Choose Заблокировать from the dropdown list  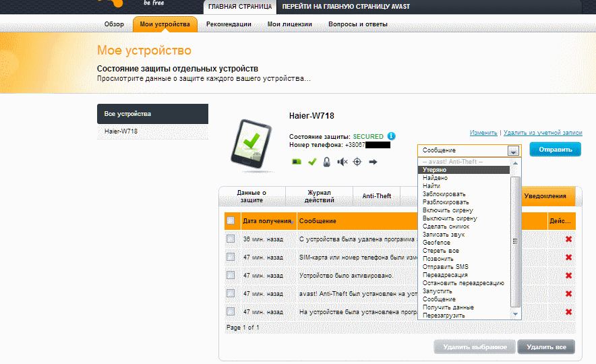tap(464, 194)
